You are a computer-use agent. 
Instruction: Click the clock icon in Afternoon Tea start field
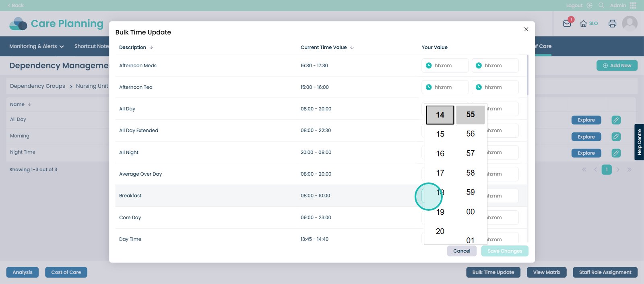click(429, 87)
